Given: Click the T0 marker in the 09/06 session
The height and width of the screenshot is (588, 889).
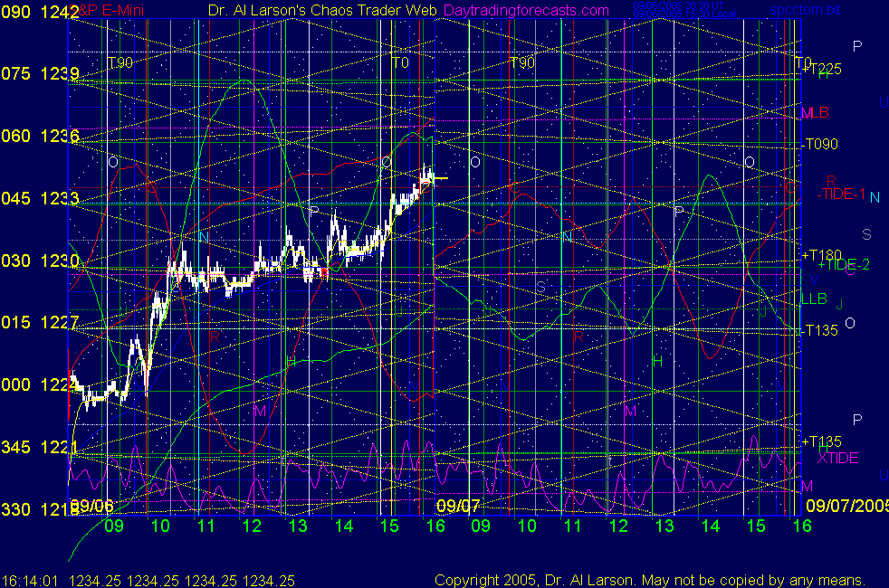Looking at the screenshot, I should click(x=400, y=62).
